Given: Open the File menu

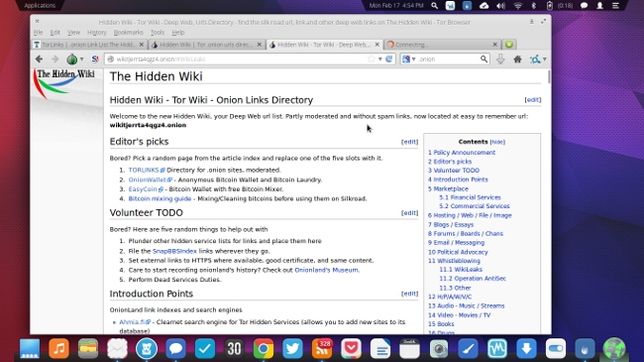Looking at the screenshot, I should point(39,32).
